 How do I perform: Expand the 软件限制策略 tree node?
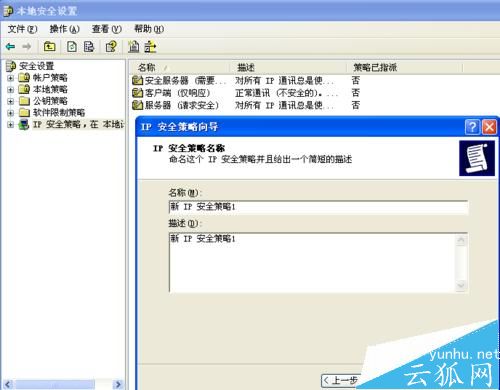[x=11, y=113]
